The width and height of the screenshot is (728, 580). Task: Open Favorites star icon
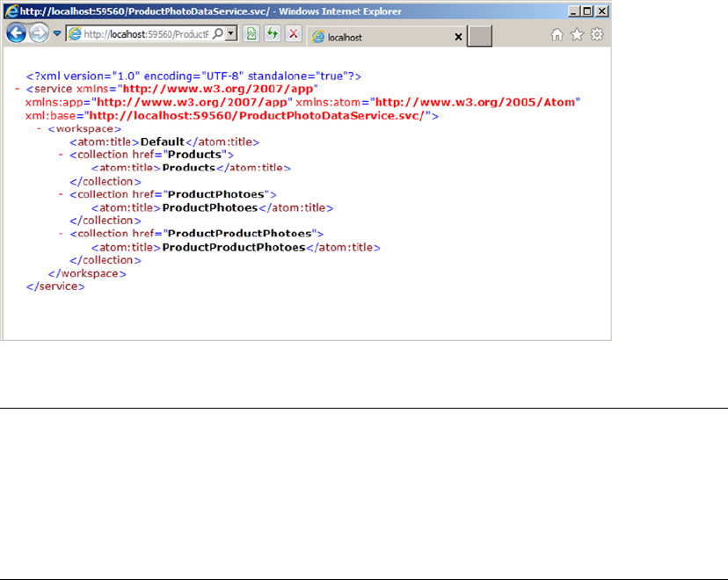(x=577, y=34)
